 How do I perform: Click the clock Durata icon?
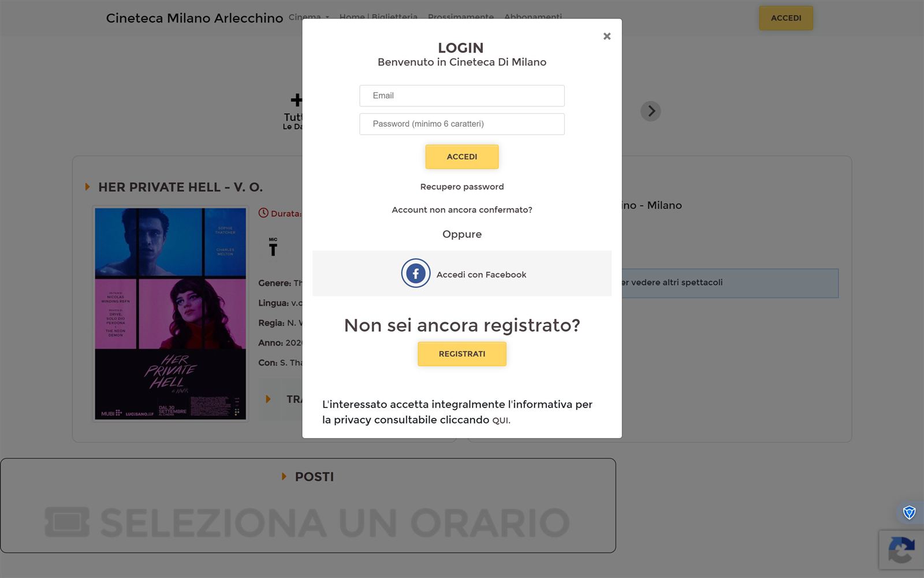click(x=263, y=213)
